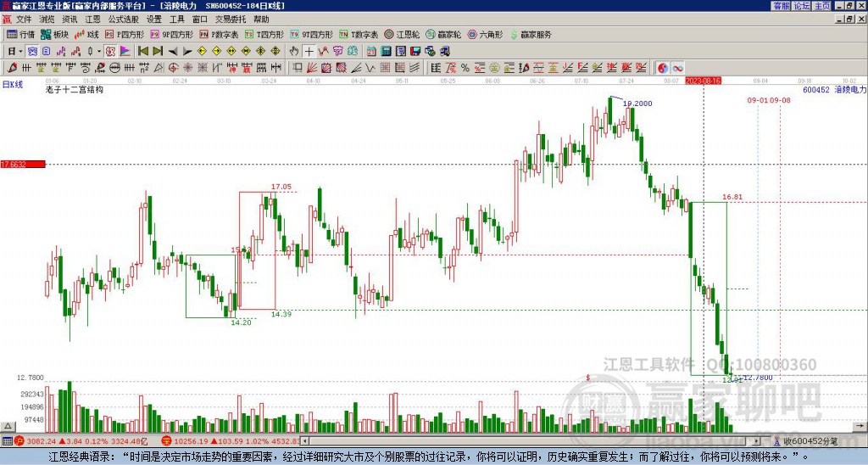This screenshot has height=465, width=868.
Task: Launch the 赢家轮 wheel tool
Action: (443, 34)
